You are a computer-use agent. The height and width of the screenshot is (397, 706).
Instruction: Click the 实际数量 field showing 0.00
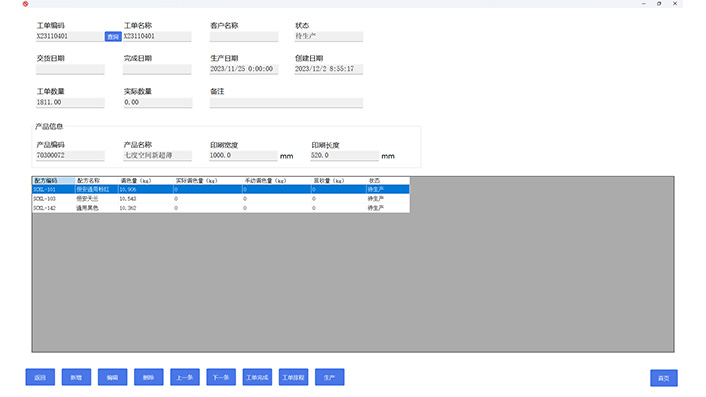158,103
